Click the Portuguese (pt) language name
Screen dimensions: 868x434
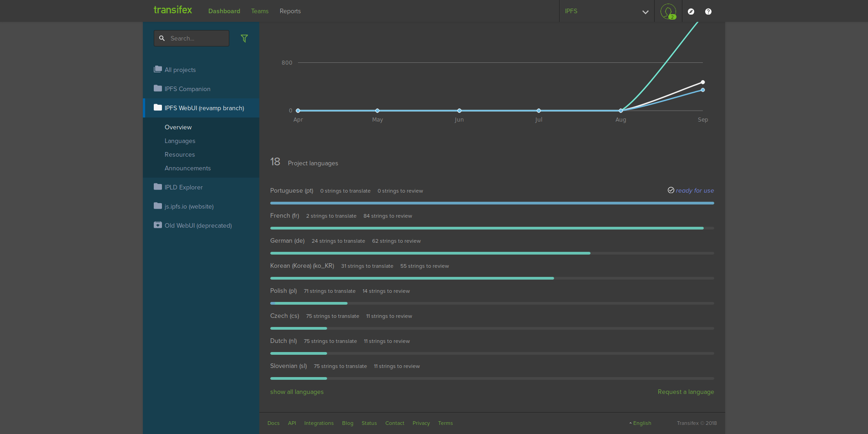[x=292, y=190]
